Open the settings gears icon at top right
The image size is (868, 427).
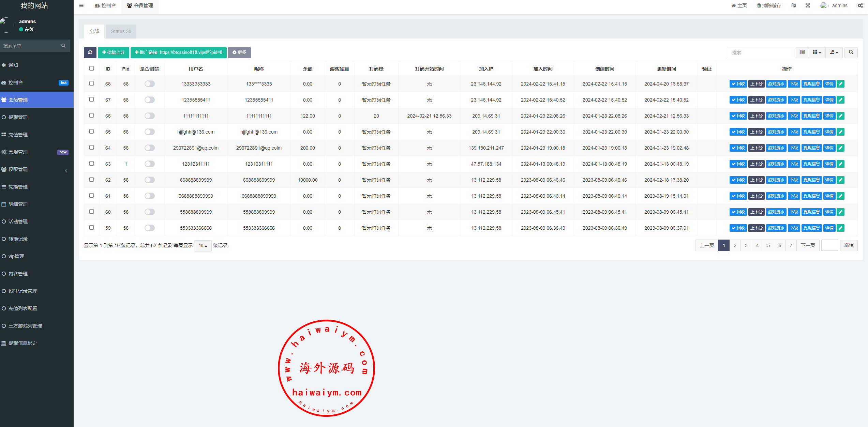tap(860, 5)
